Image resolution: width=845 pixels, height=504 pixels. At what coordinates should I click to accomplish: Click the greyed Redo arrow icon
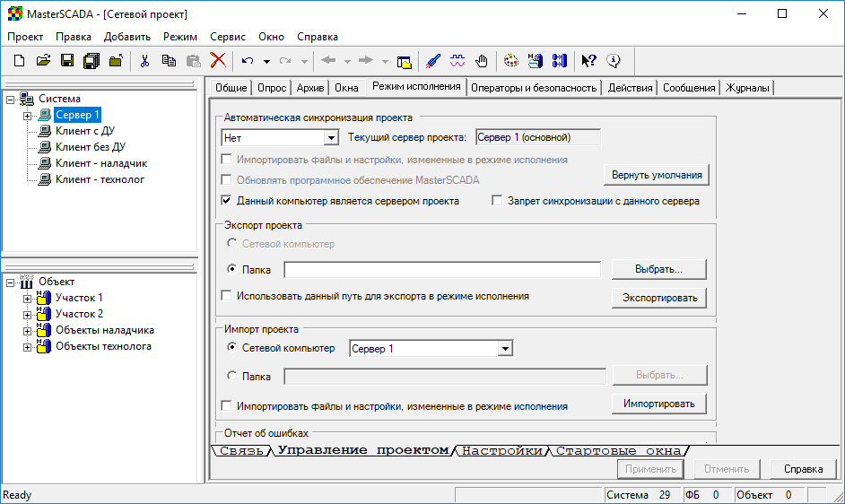tap(285, 61)
